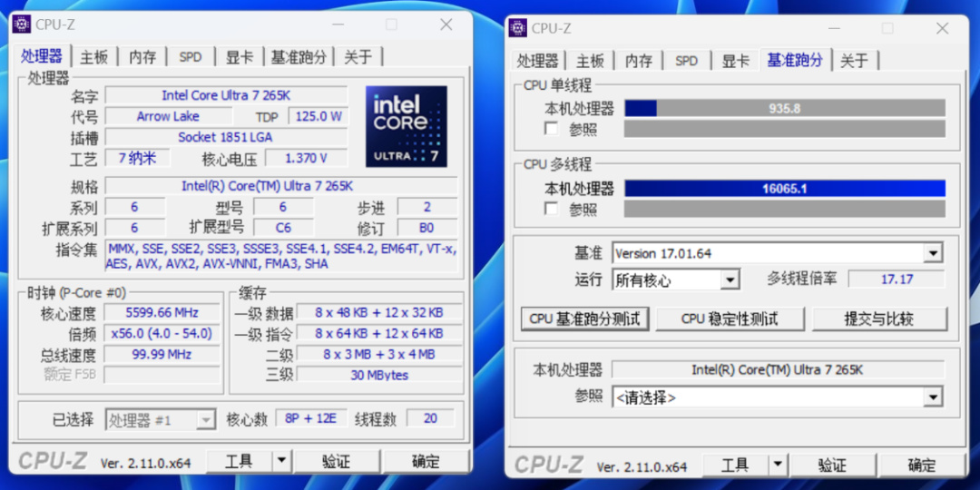The width and height of the screenshot is (980, 490).
Task: Start the CPU 基准跑分测试 button
Action: 585,319
